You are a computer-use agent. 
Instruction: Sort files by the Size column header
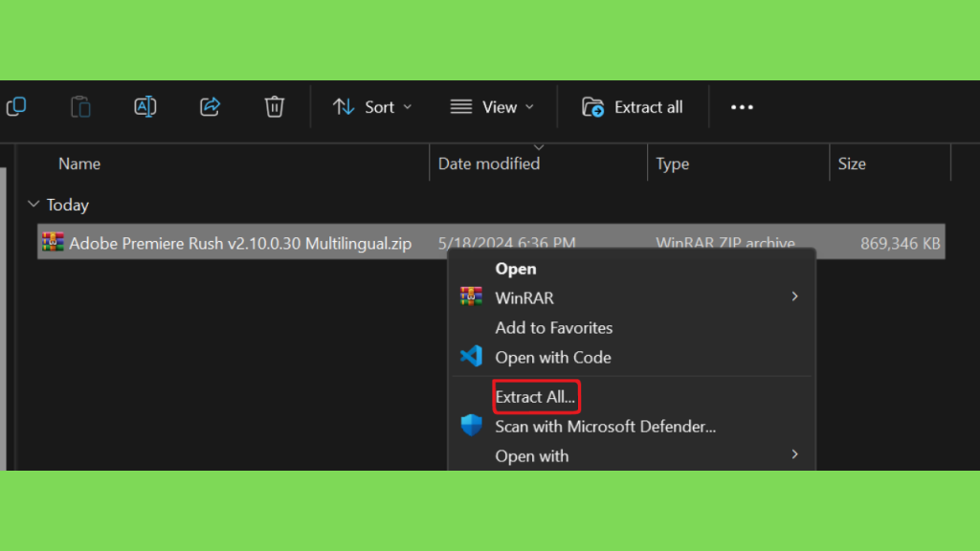(852, 164)
